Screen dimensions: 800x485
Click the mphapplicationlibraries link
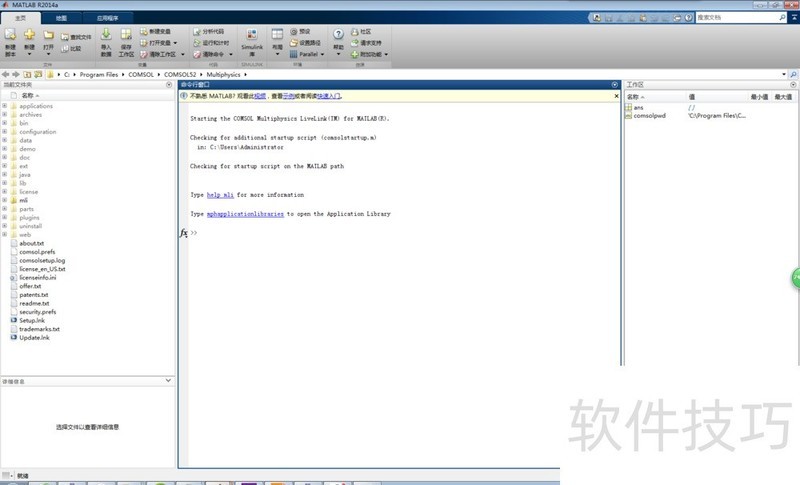pyautogui.click(x=245, y=214)
